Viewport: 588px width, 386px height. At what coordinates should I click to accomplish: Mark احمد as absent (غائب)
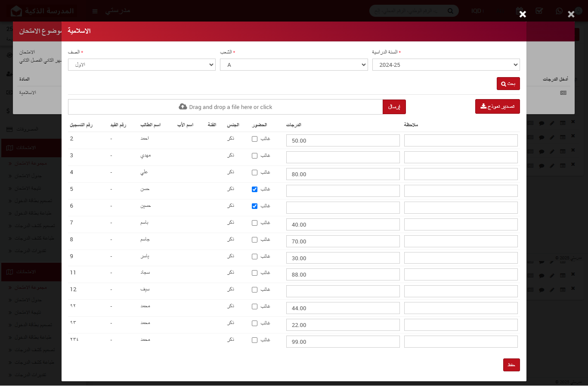[x=254, y=139]
